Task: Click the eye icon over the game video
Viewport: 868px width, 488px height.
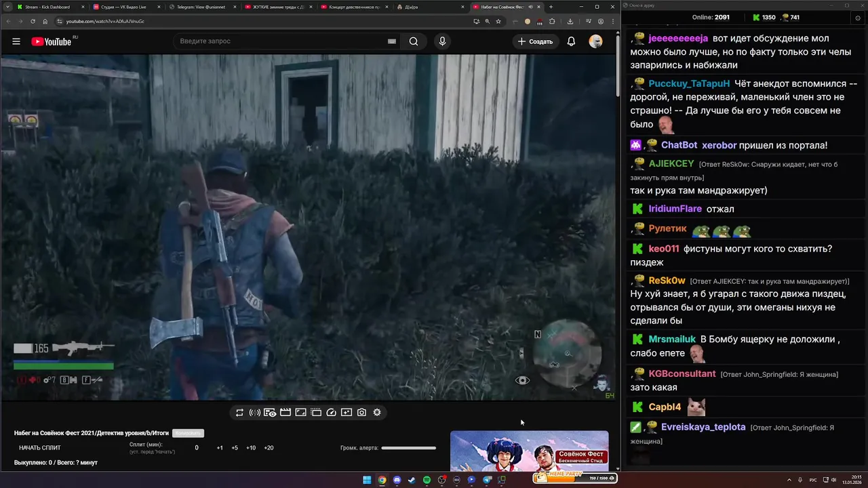Action: coord(522,380)
